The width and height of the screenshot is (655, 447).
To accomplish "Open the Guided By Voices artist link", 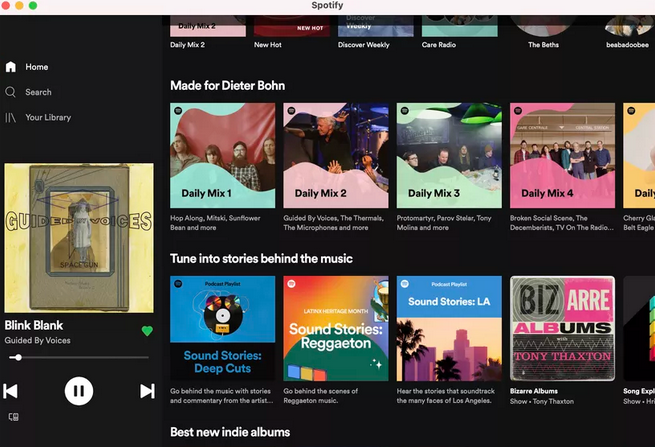I will (x=38, y=340).
